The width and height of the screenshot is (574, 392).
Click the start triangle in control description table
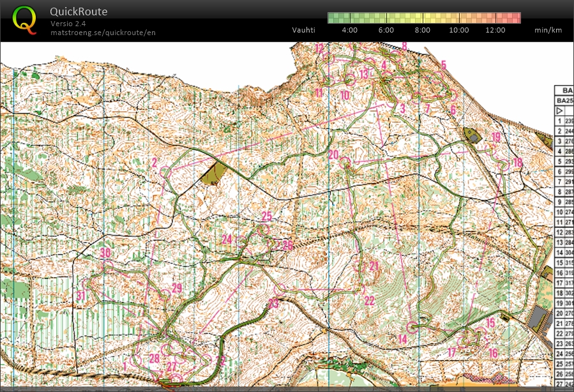tap(560, 110)
